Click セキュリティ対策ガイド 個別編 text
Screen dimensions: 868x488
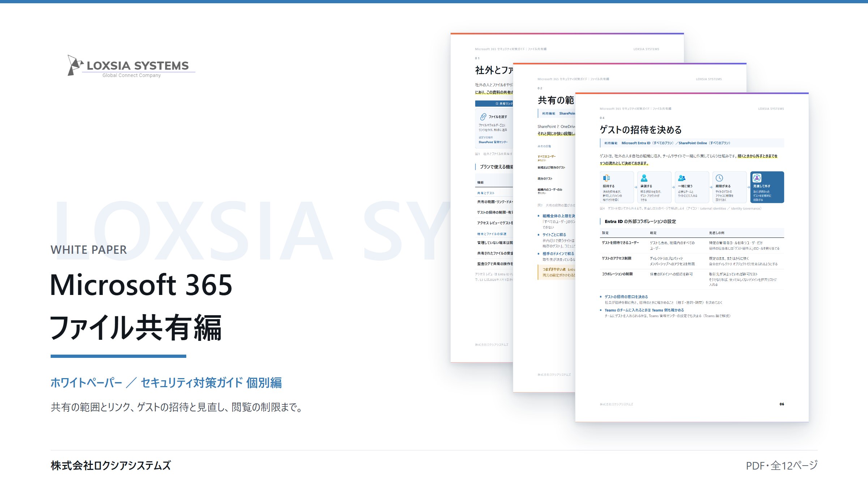click(x=211, y=382)
